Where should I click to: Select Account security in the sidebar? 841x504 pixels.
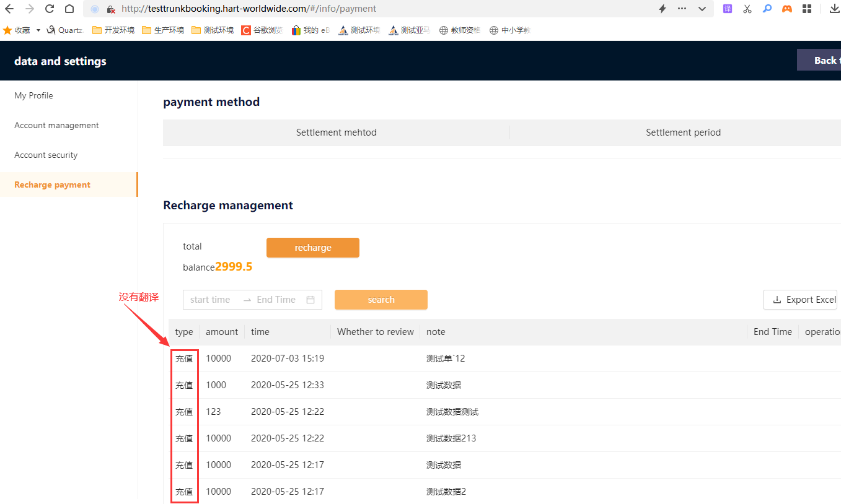(46, 155)
